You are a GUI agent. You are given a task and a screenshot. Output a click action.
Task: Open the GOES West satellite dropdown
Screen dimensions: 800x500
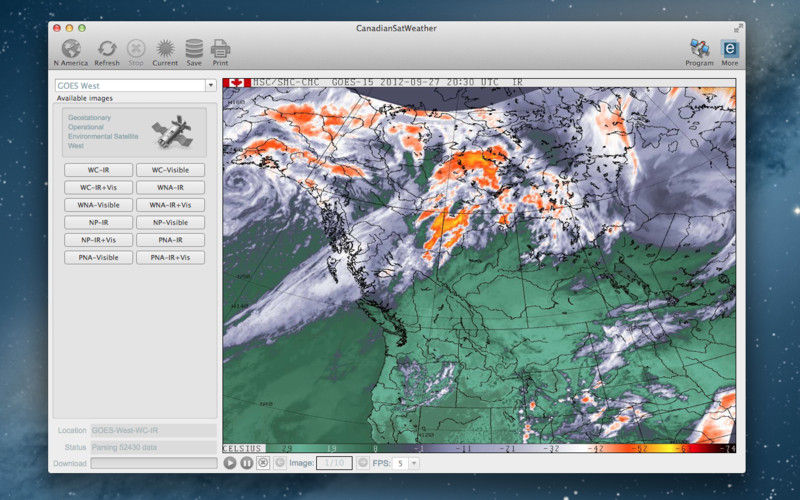pyautogui.click(x=211, y=86)
